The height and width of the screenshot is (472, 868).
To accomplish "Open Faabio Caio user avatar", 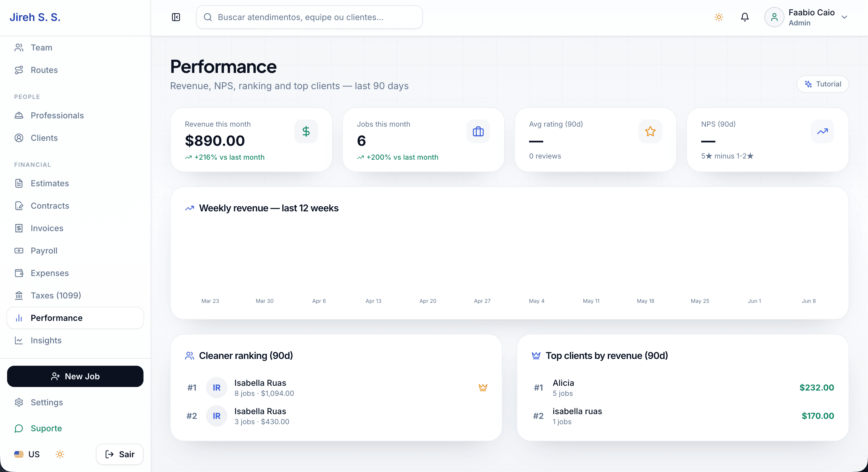I will (774, 17).
